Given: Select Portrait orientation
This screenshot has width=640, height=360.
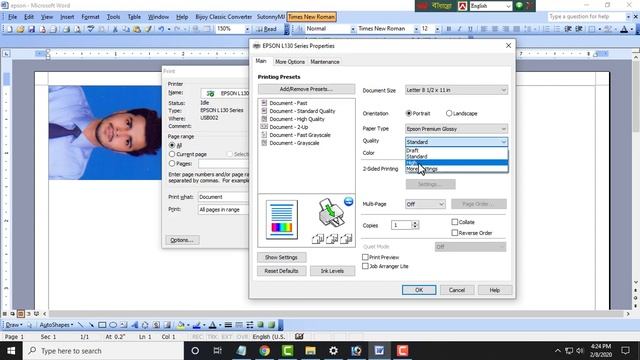Looking at the screenshot, I should [409, 113].
